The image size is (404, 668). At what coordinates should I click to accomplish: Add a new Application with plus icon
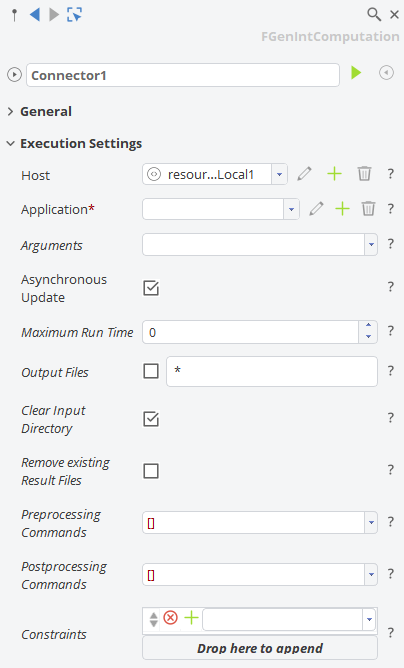click(x=342, y=209)
